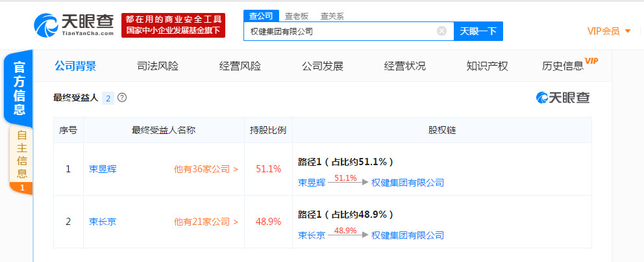Screen dimensions: 644x262
Task: View 他有21家公司 link
Action: point(206,222)
